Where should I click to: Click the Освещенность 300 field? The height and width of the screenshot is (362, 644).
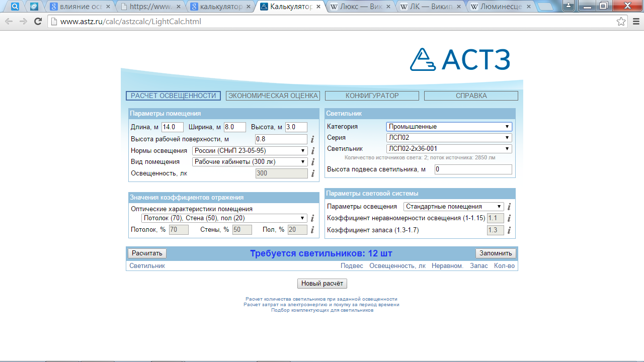click(281, 173)
